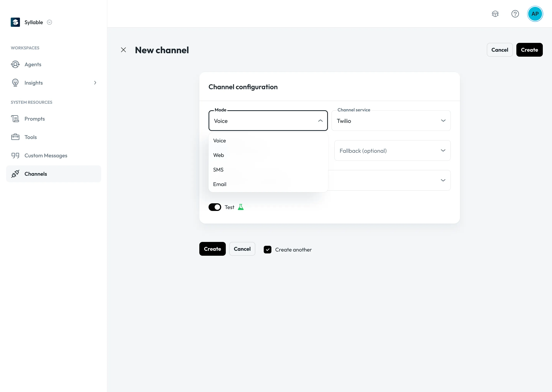Click the Syllable logo icon
Image resolution: width=552 pixels, height=392 pixels.
(15, 22)
